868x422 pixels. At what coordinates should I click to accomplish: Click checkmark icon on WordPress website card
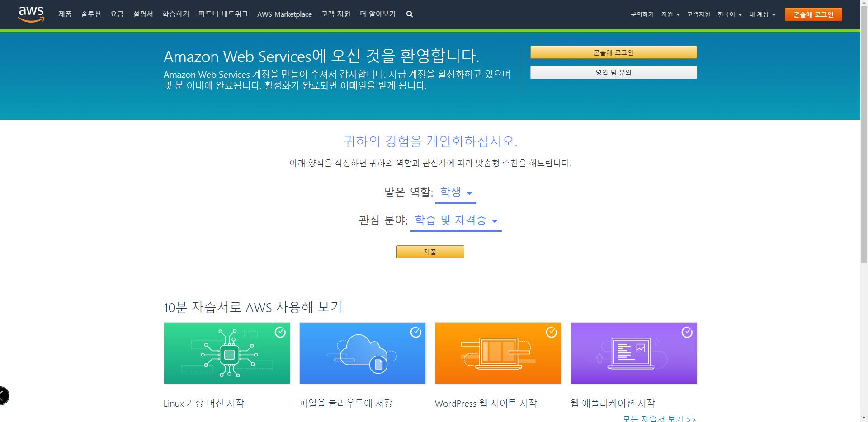coord(552,333)
